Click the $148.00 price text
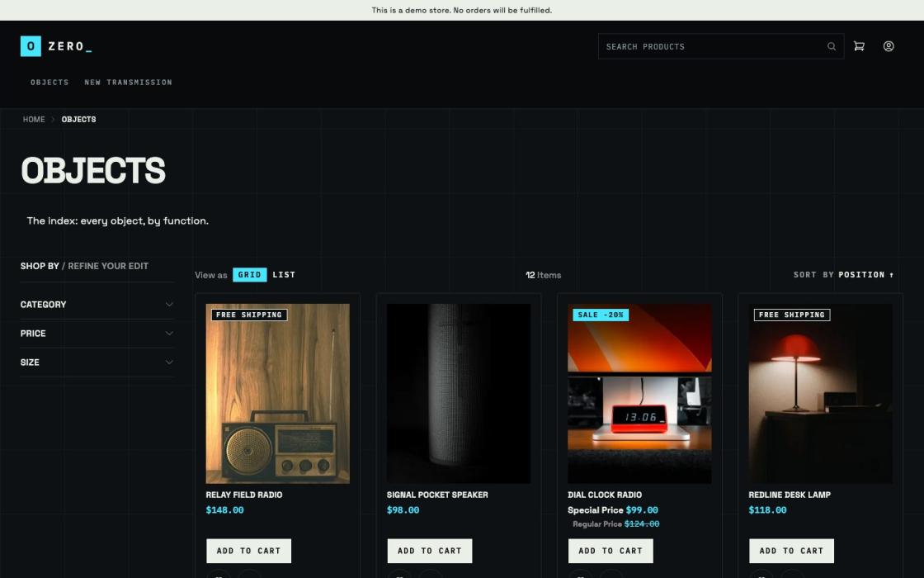Viewport: 924px width, 578px height. point(224,510)
